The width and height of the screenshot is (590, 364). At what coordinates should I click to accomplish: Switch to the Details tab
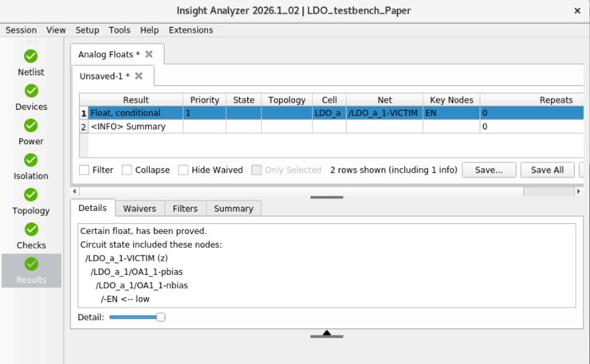pyautogui.click(x=92, y=208)
